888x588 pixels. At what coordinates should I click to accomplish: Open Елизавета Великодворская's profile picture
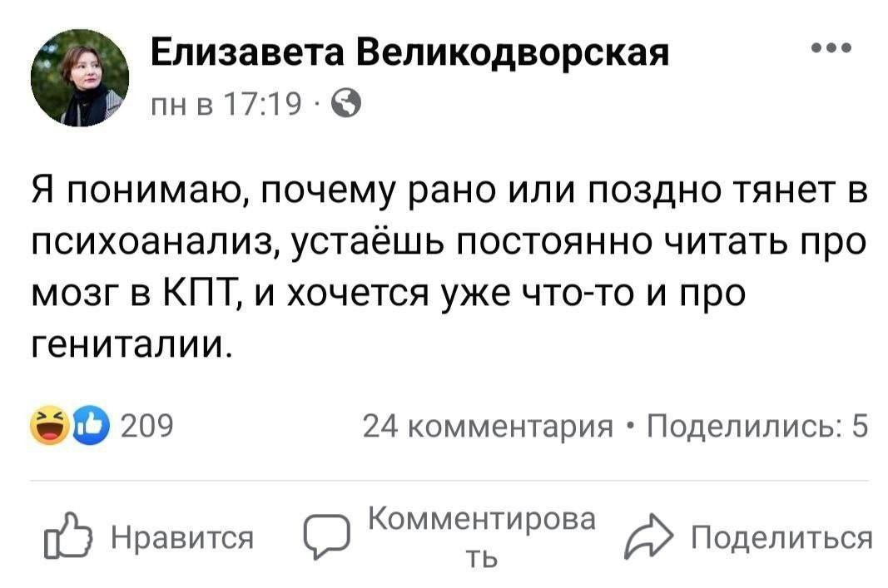click(x=80, y=78)
